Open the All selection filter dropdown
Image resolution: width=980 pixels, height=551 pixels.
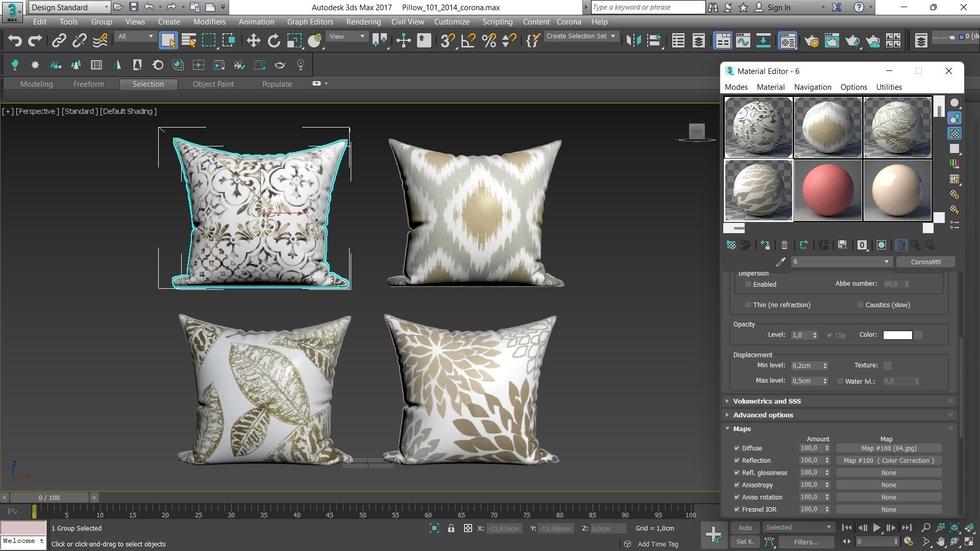pos(135,36)
